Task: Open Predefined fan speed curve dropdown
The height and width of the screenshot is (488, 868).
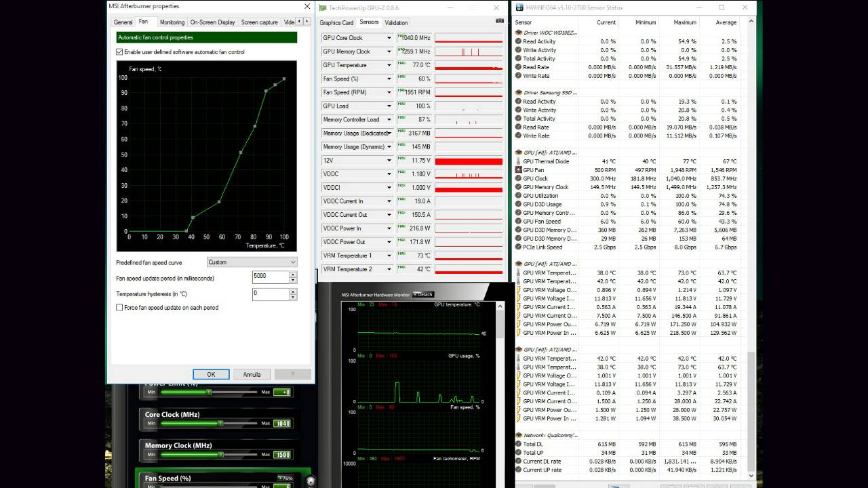Action: tap(252, 262)
